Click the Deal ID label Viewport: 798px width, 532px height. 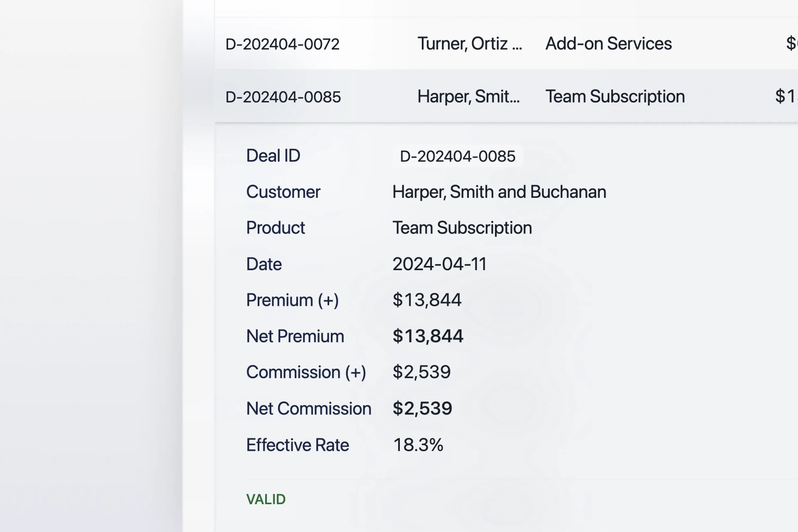point(273,155)
